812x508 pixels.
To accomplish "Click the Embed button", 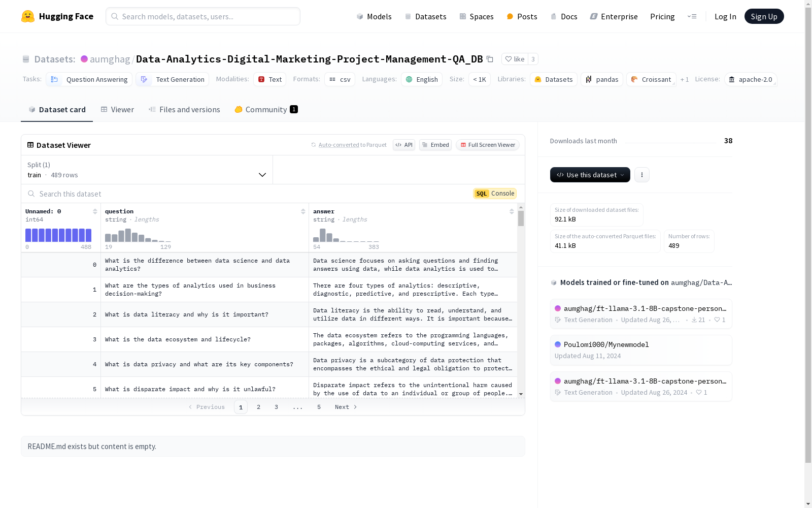I will pos(435,145).
